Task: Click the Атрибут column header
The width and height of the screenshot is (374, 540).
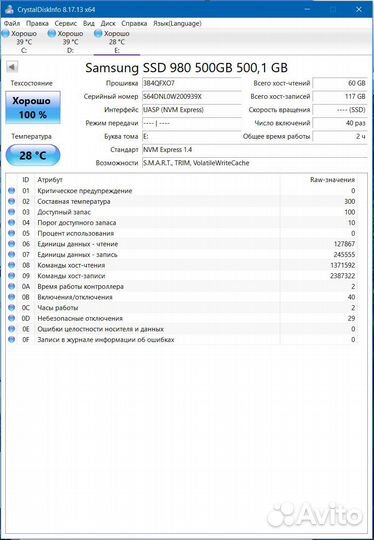Action: [x=50, y=180]
